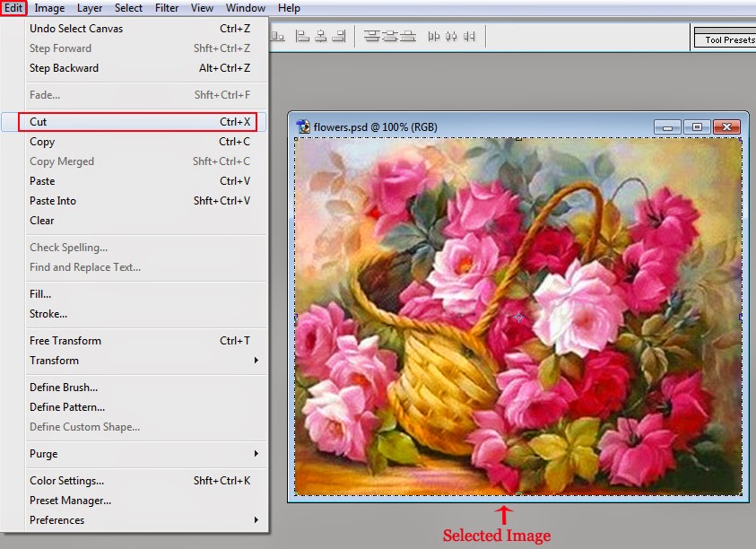
Task: Open the Image menu
Action: pyautogui.click(x=49, y=8)
